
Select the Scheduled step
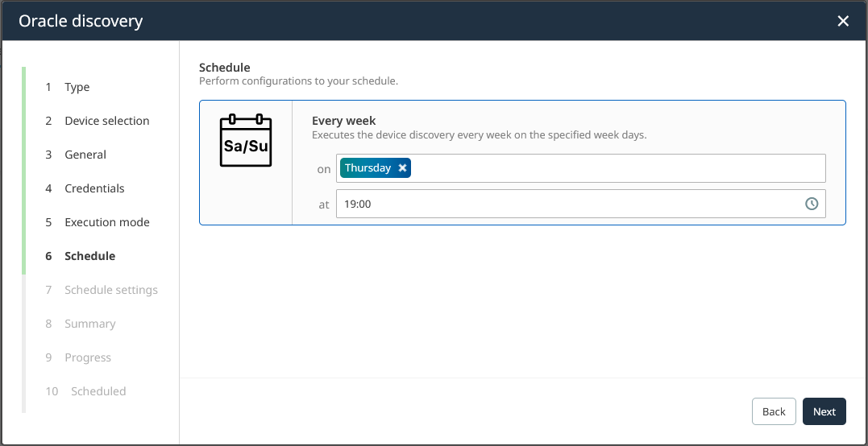pyautogui.click(x=98, y=391)
